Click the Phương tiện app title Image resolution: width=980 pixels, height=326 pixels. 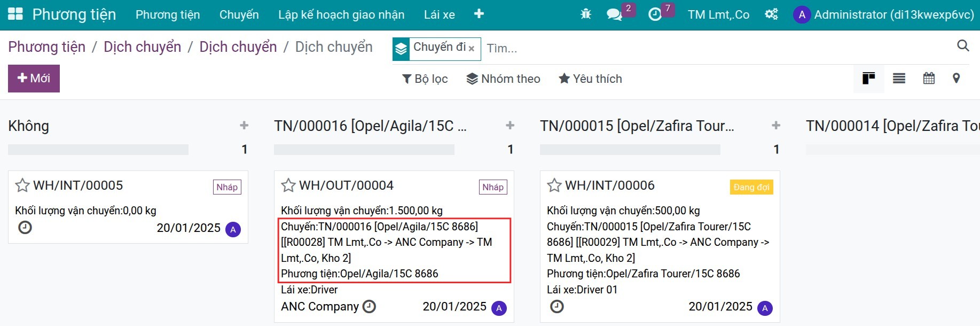tap(74, 14)
